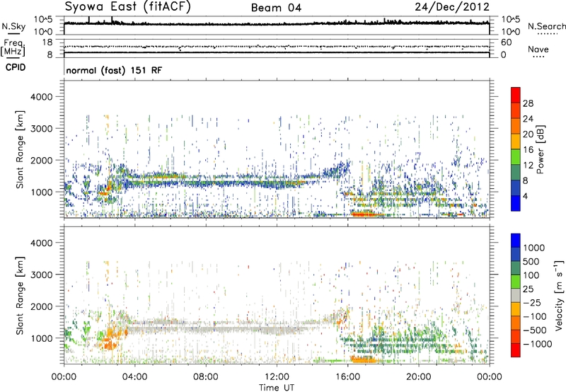Click inside the frequency and Nave panel
566x392 pixels.
click(x=277, y=48)
